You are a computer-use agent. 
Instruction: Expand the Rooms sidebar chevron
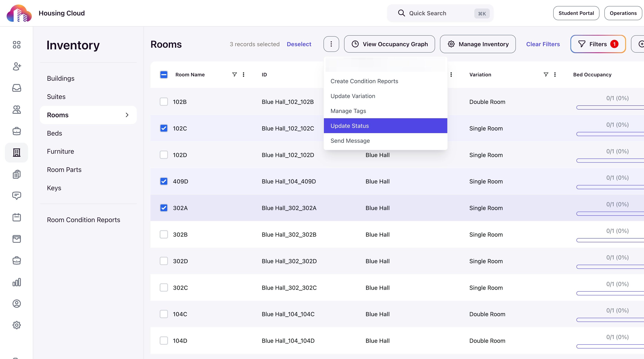pos(127,115)
